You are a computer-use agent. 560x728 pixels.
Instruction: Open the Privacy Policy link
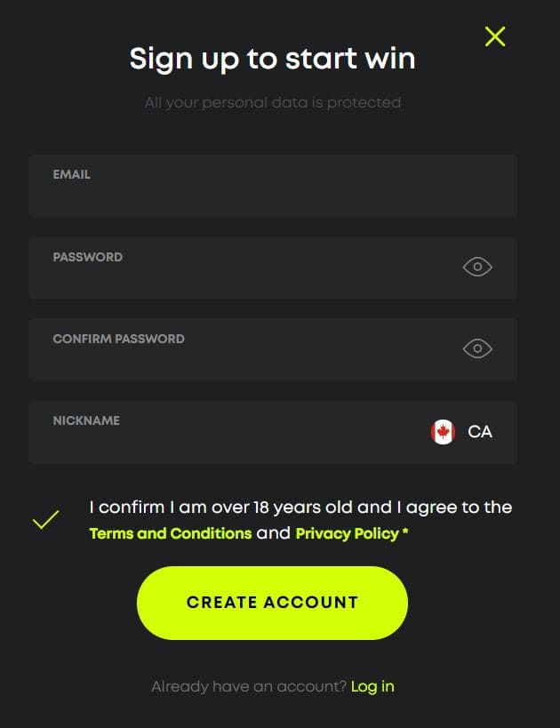[348, 533]
